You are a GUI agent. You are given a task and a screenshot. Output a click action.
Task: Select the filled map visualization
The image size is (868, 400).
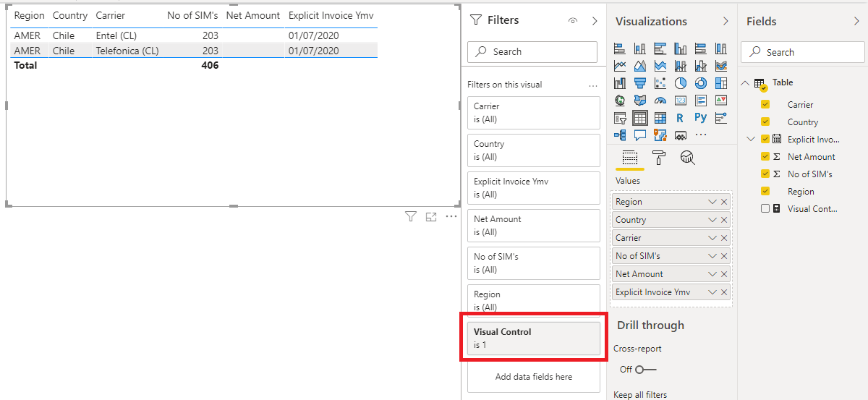[x=640, y=101]
